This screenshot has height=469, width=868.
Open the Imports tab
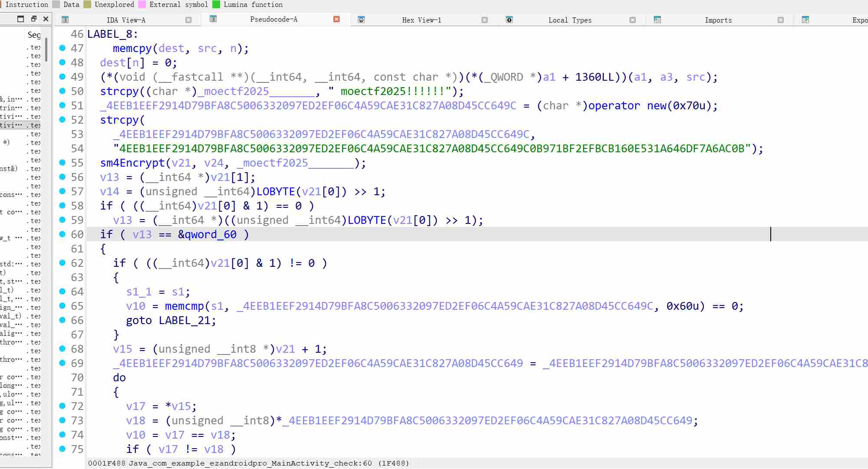[718, 20]
